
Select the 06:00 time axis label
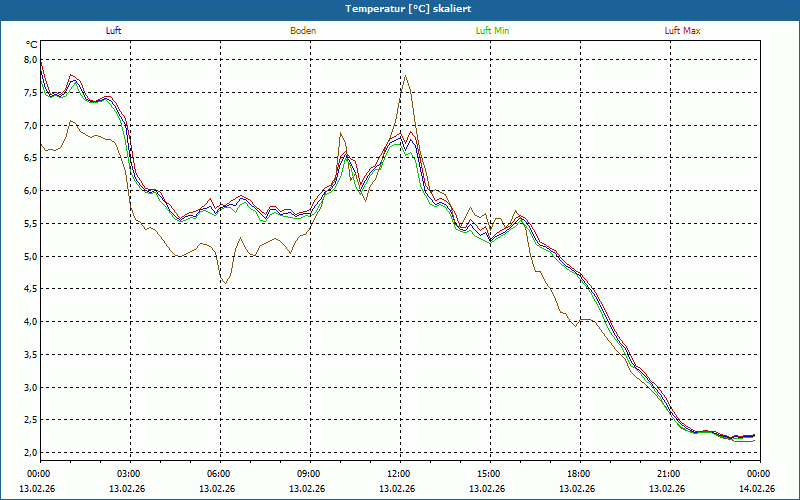218,473
